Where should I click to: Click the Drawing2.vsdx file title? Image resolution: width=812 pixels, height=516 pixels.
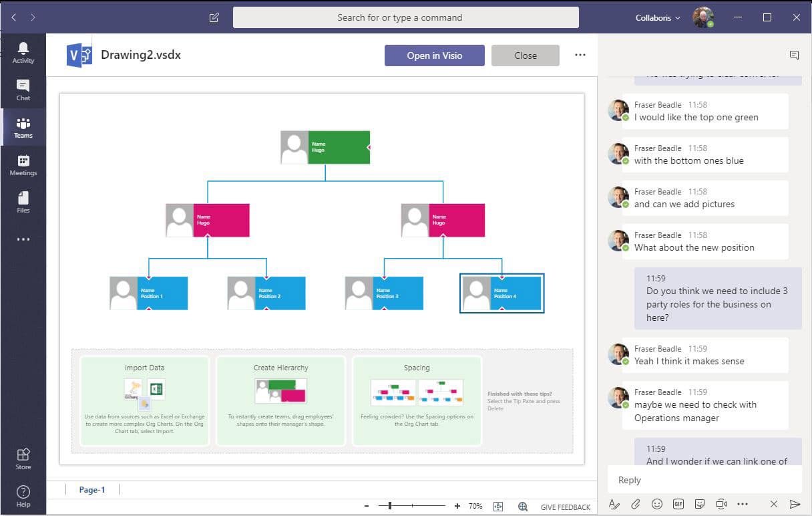coord(141,55)
